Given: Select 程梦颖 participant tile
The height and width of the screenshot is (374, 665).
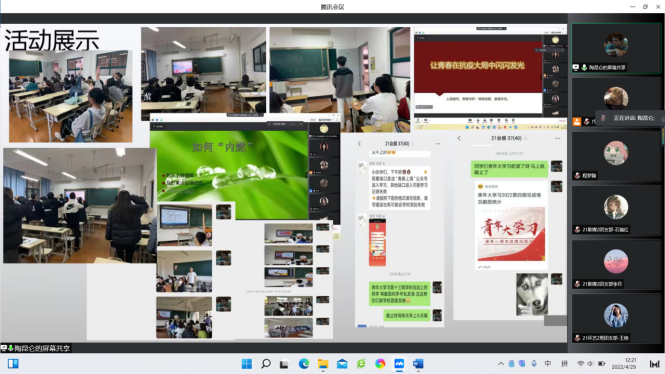Looking at the screenshot, I should click(x=616, y=156).
